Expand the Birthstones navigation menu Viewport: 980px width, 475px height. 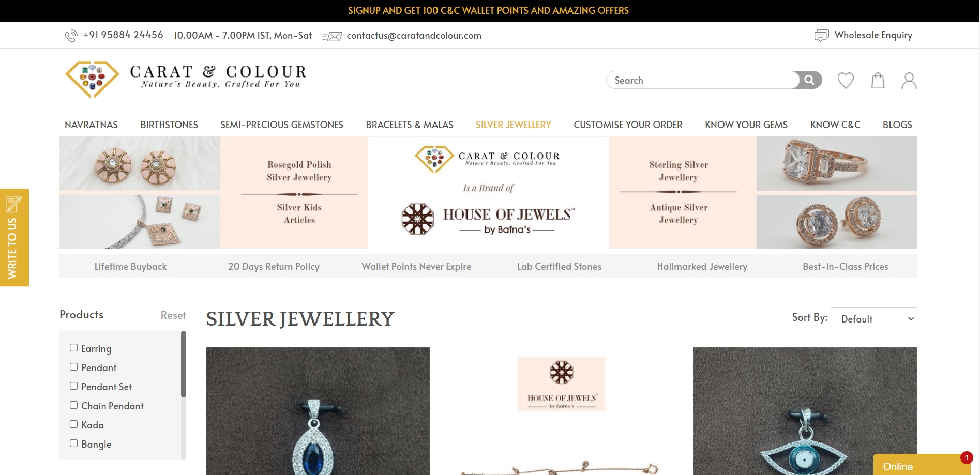[169, 125]
